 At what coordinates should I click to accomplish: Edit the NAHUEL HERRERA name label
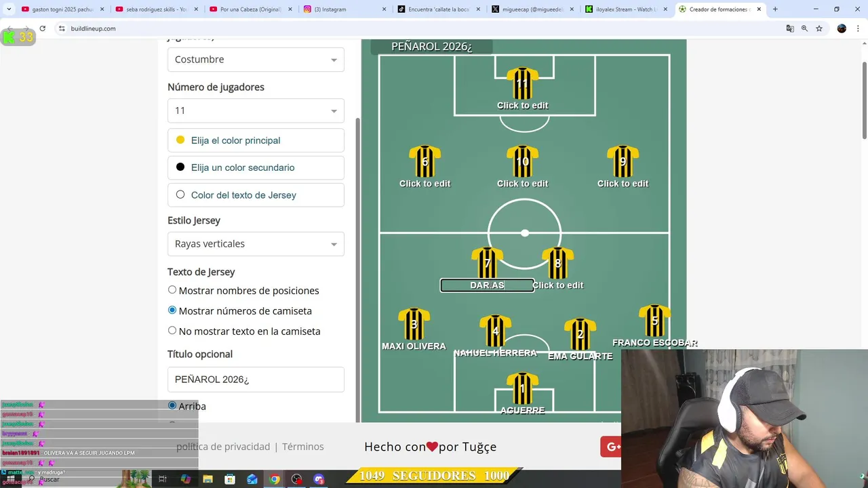(495, 353)
